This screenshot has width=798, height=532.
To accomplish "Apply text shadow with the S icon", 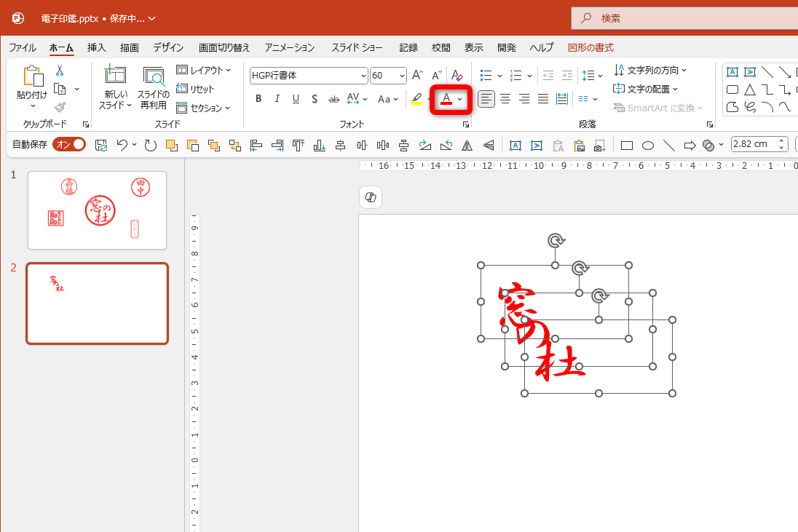I will point(315,99).
